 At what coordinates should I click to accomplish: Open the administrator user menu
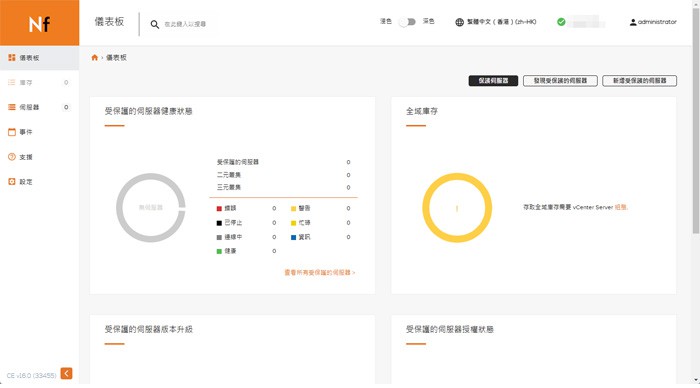pyautogui.click(x=653, y=22)
